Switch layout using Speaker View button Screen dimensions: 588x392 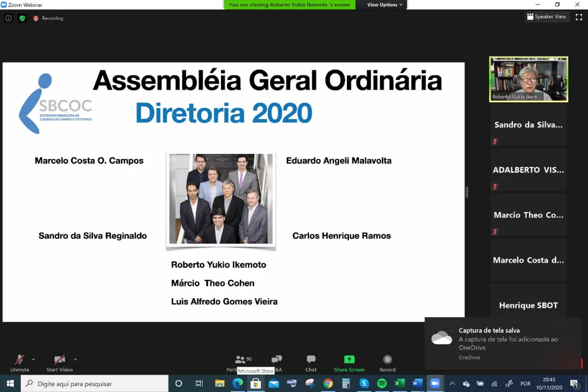pos(546,17)
